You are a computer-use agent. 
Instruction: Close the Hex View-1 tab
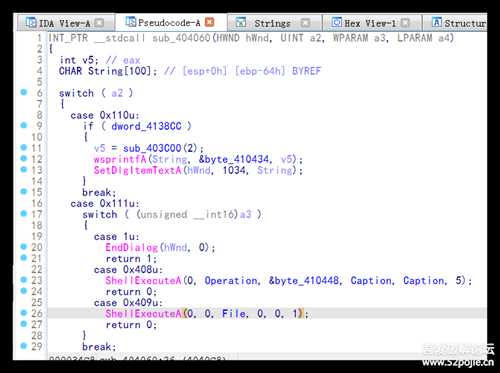405,23
